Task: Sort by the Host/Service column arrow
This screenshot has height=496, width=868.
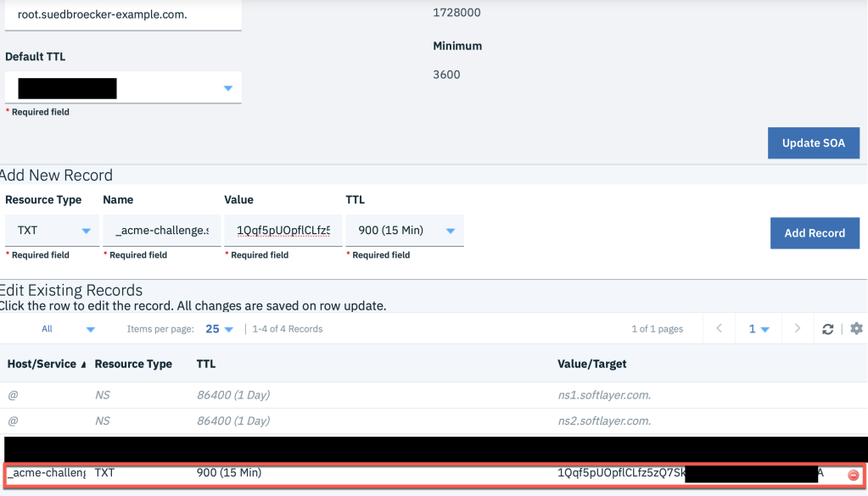Action: point(83,365)
